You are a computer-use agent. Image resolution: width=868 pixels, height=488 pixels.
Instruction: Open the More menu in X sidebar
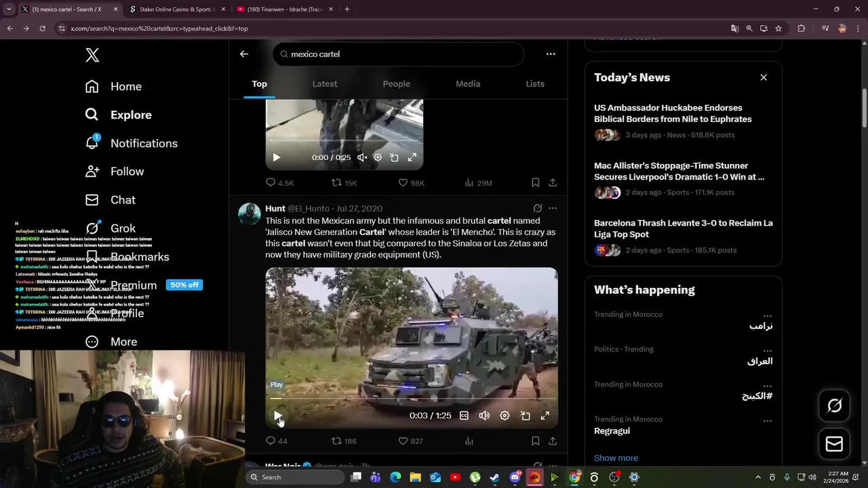click(x=111, y=342)
